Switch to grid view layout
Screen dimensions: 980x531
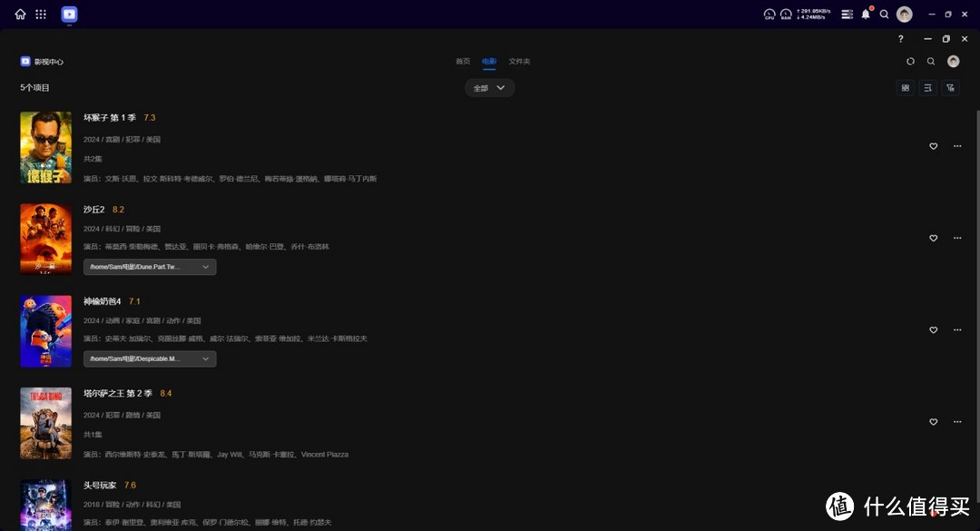(x=905, y=87)
